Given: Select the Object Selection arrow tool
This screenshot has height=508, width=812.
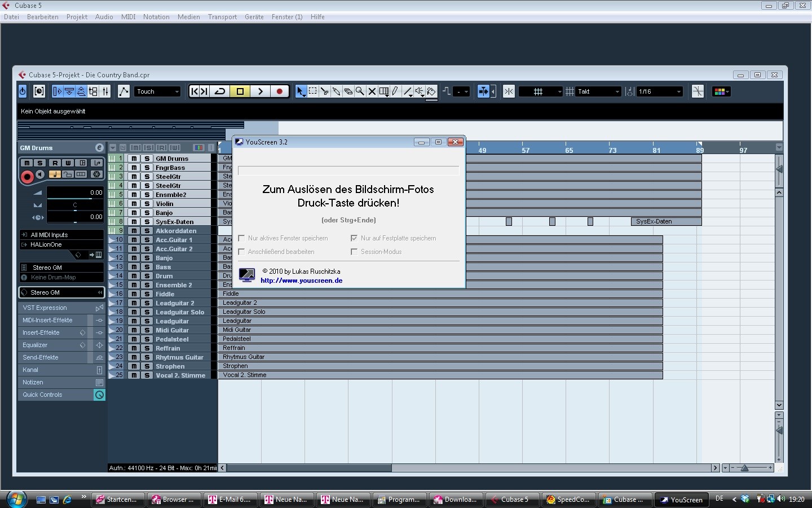Looking at the screenshot, I should [301, 91].
